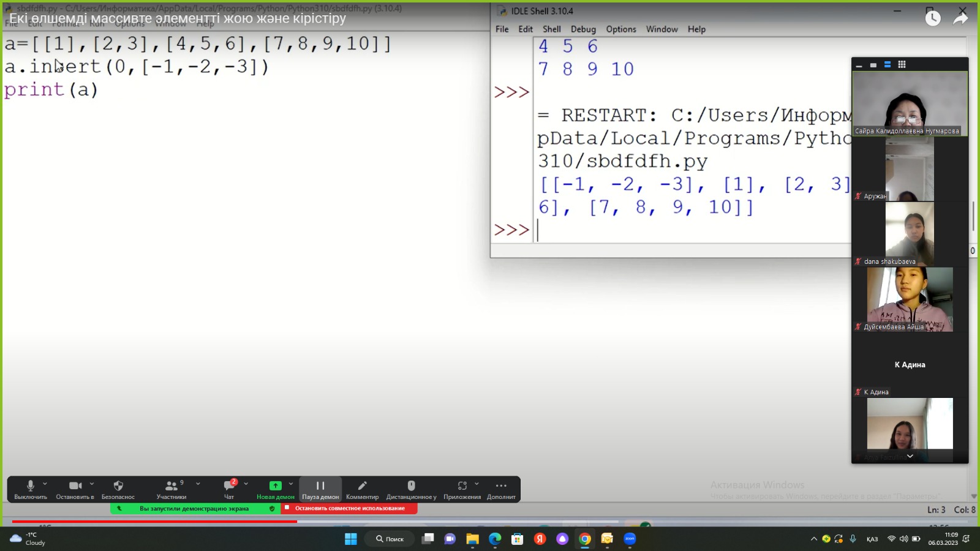This screenshot has height=551, width=980.
Task: Switch video panel to grid gallery view
Action: [902, 64]
